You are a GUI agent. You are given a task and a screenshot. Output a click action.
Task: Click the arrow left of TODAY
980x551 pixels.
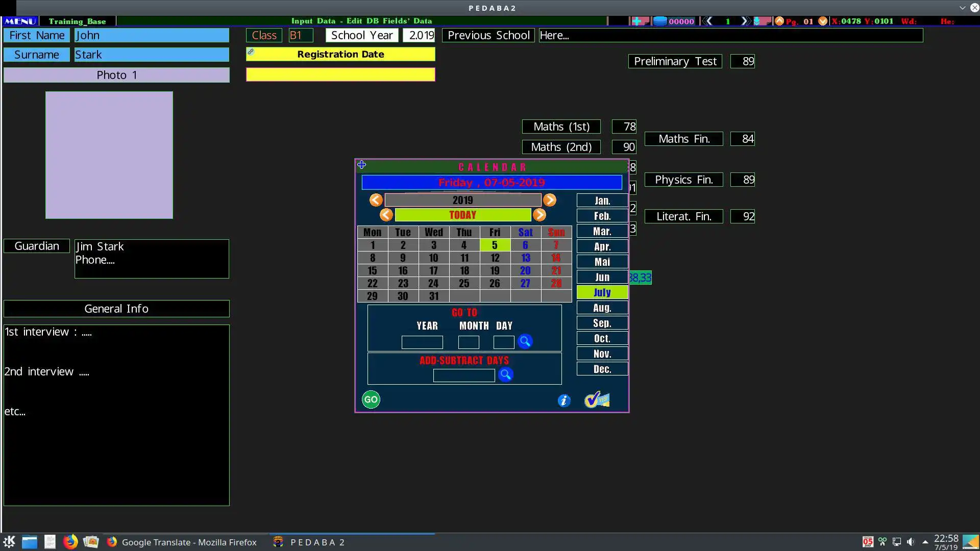tap(386, 215)
